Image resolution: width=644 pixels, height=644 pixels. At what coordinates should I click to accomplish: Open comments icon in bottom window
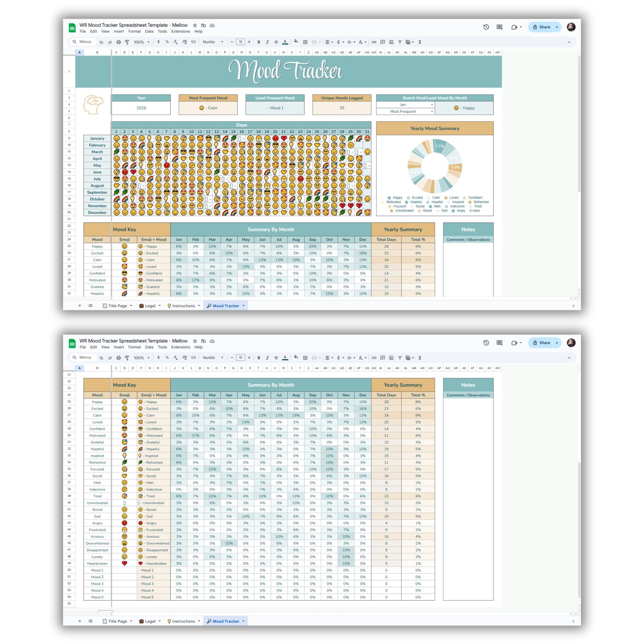coord(499,343)
